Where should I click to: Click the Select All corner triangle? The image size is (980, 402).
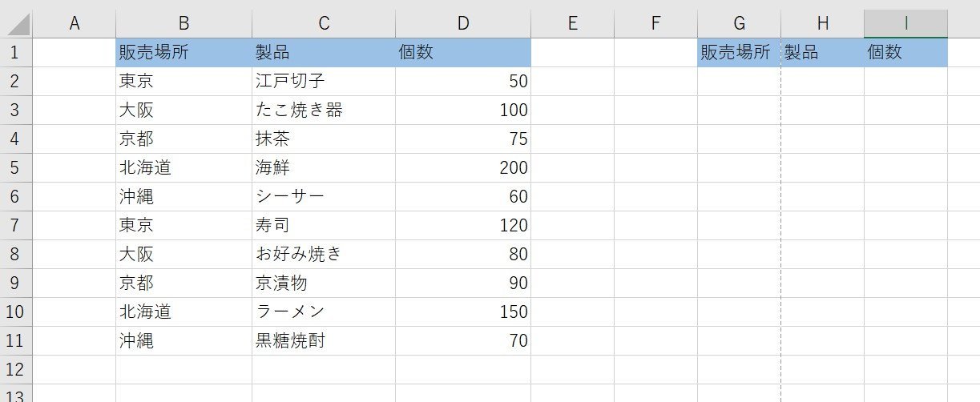point(17,23)
